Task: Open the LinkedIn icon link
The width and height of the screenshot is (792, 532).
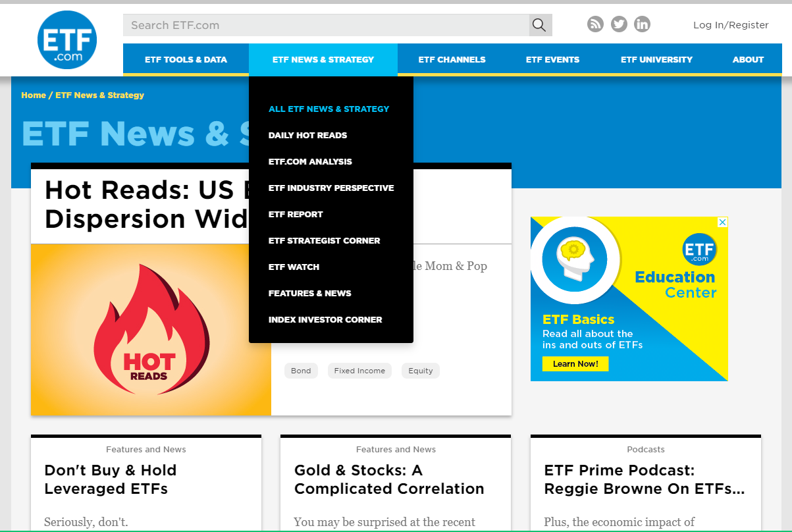Action: tap(642, 24)
